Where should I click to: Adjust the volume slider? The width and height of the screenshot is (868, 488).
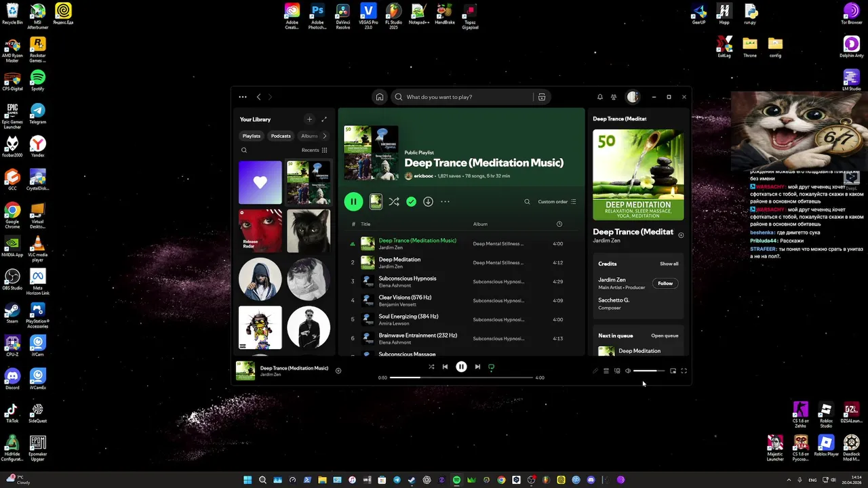click(x=649, y=371)
